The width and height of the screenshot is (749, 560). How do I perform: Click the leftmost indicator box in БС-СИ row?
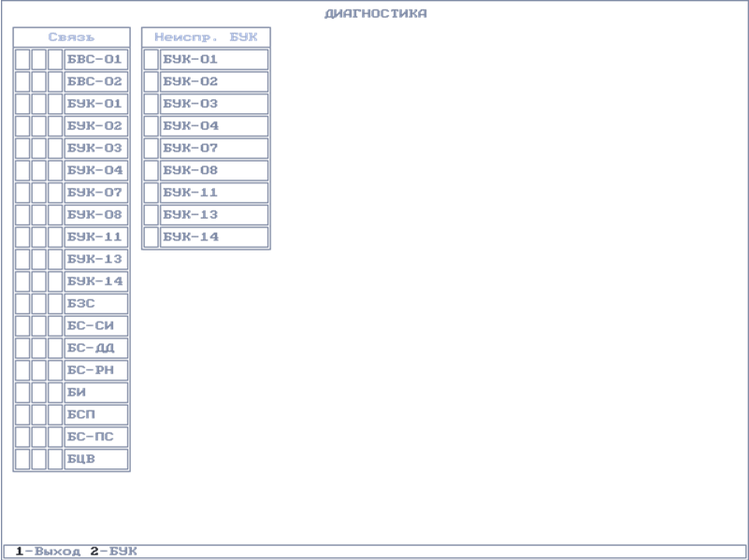click(22, 326)
